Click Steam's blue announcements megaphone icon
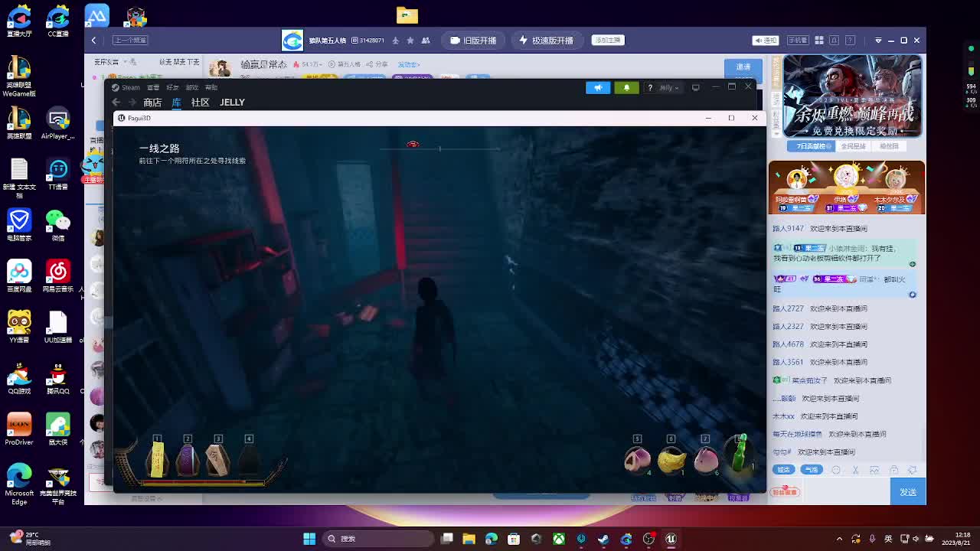Viewport: 980px width, 551px height. coord(598,87)
